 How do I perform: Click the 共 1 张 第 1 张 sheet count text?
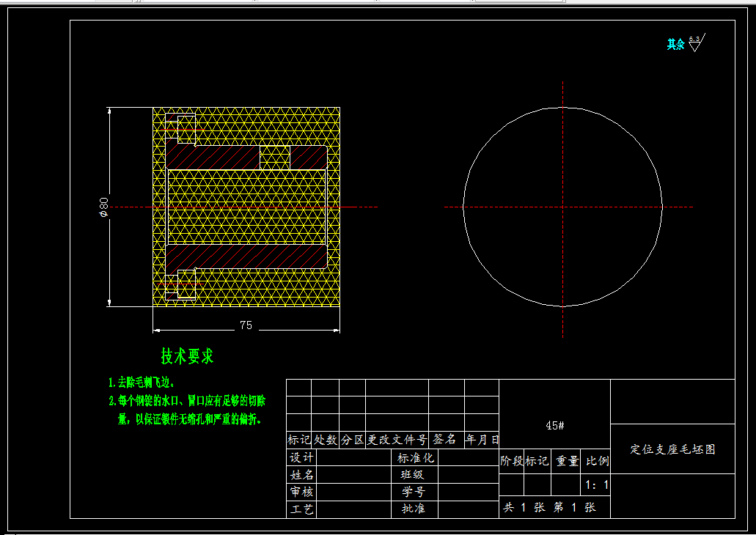point(550,507)
